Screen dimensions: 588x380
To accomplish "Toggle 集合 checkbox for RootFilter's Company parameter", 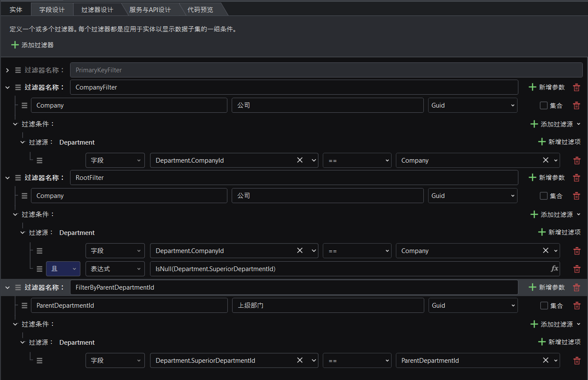I will [x=543, y=196].
